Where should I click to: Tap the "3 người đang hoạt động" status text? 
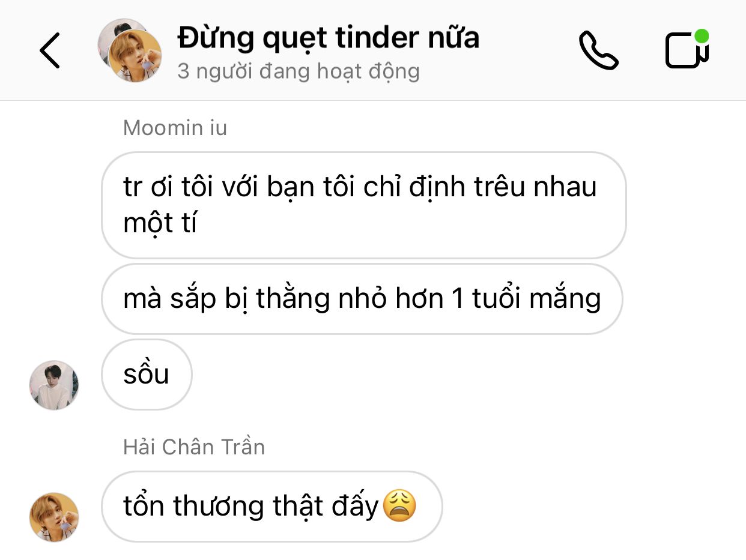[x=299, y=71]
